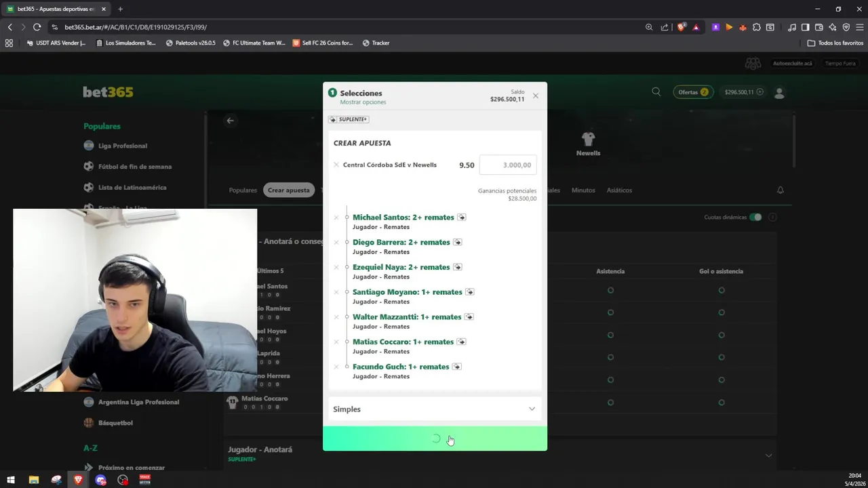
Task: Open the Tracker bookmark
Action: pos(376,43)
